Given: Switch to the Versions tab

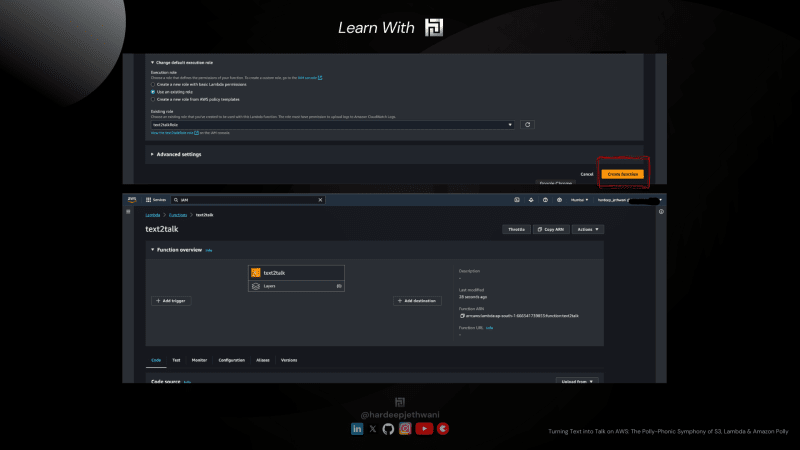Looking at the screenshot, I should (x=289, y=360).
